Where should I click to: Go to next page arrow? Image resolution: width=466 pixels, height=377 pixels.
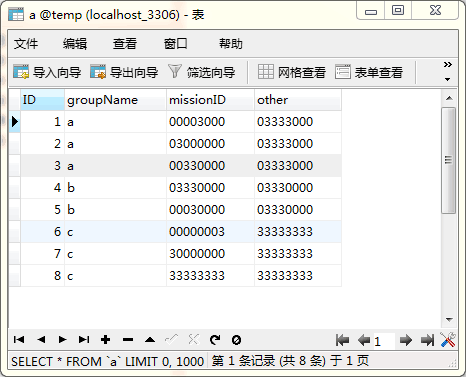click(406, 340)
